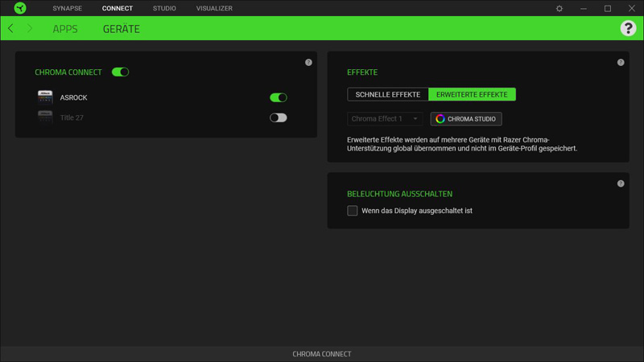
Task: Launch Chroma Studio button
Action: tap(466, 118)
